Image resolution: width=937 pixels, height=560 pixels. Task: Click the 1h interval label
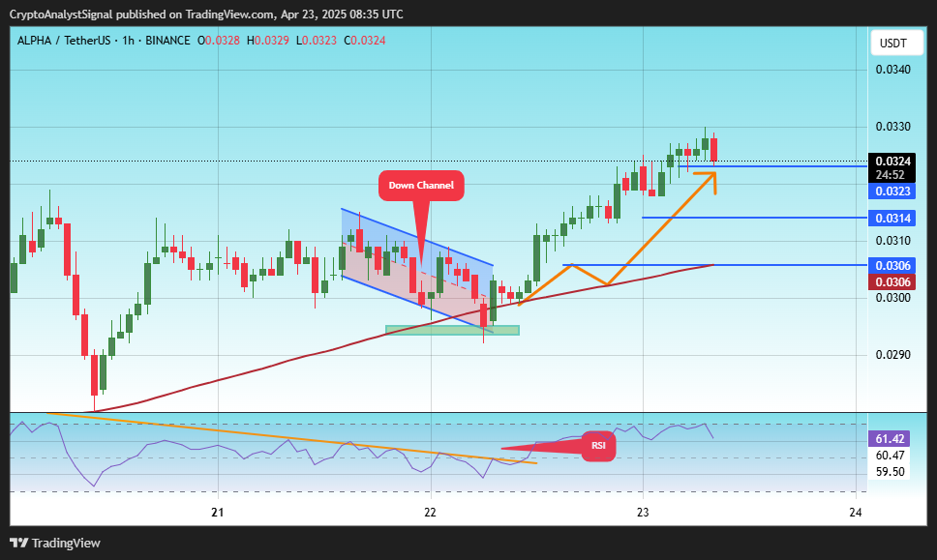click(x=128, y=41)
